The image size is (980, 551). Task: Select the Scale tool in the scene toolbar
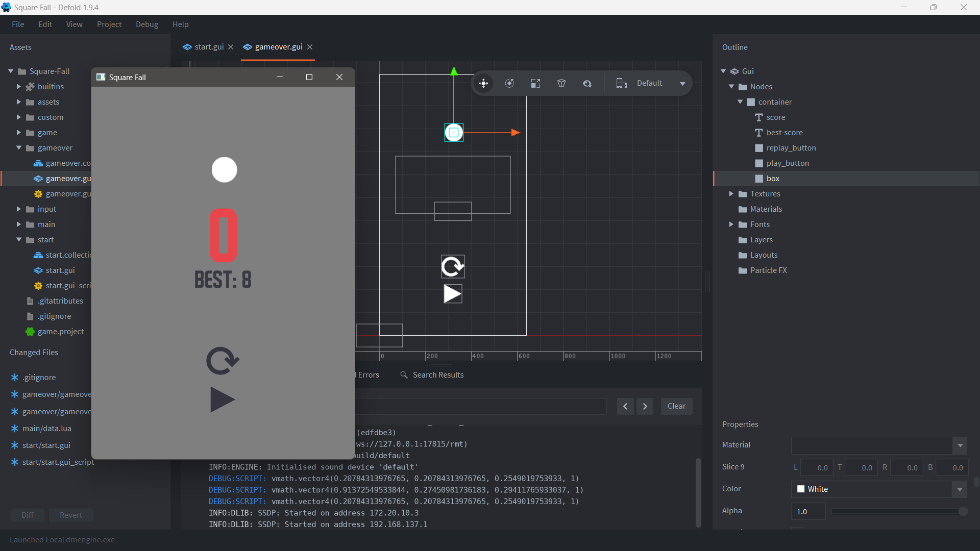(x=535, y=83)
